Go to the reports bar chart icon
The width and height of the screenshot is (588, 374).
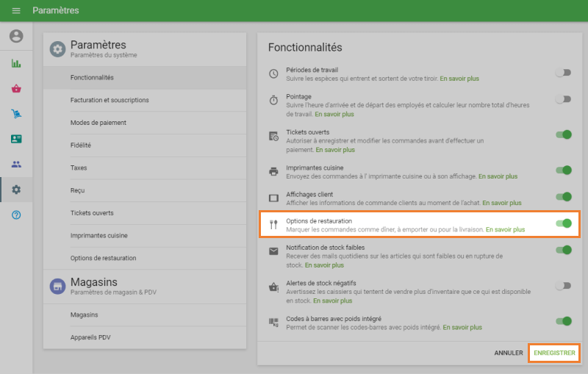point(16,63)
